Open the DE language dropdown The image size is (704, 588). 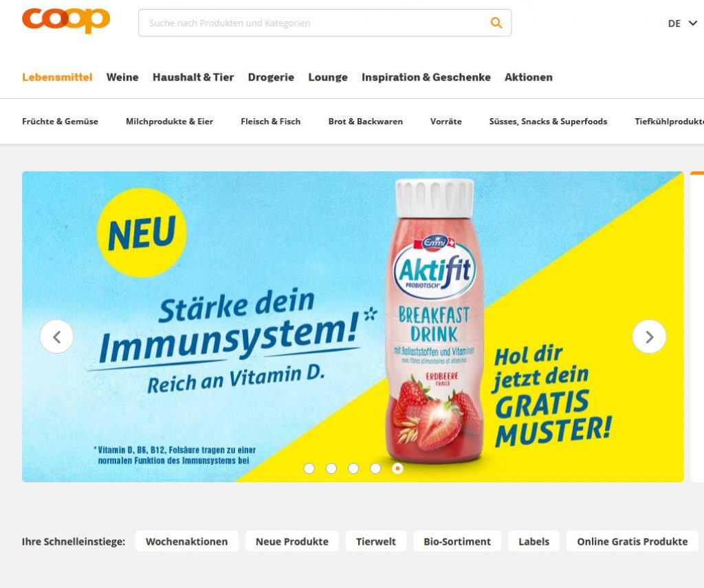pos(683,23)
